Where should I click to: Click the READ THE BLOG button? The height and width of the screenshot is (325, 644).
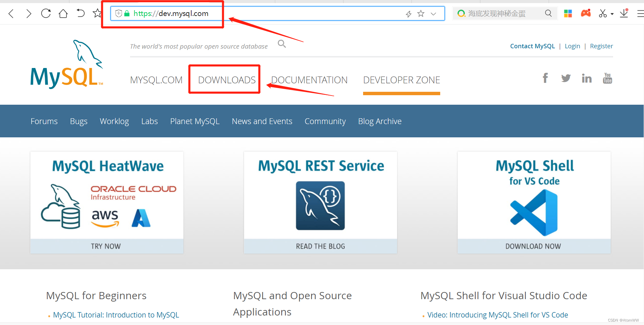point(320,246)
